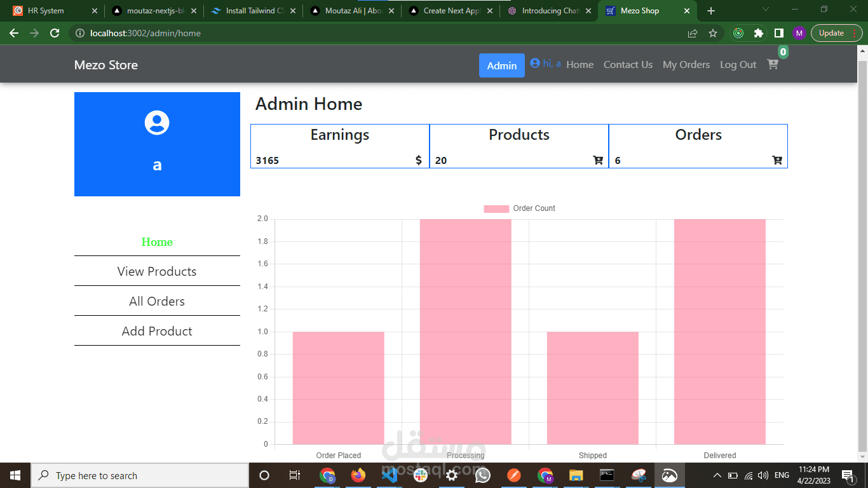Viewport: 868px width, 488px height.
Task: Open a new browser tab with plus
Action: pos(711,11)
